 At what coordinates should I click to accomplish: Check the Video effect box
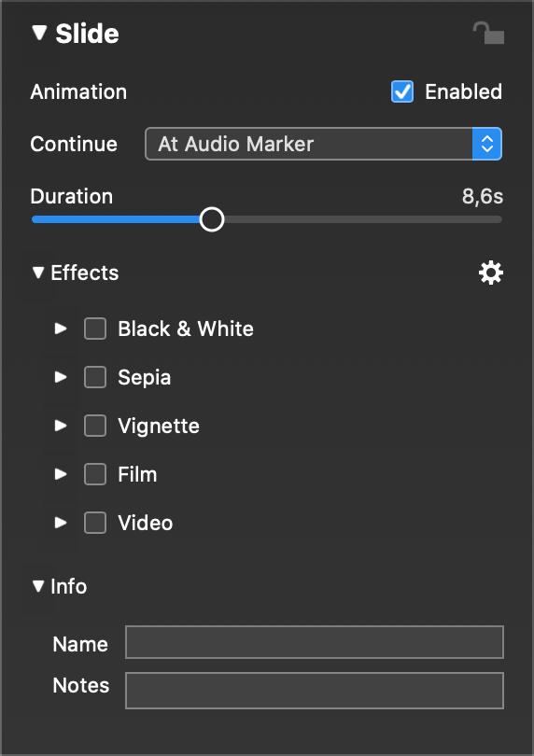[95, 523]
